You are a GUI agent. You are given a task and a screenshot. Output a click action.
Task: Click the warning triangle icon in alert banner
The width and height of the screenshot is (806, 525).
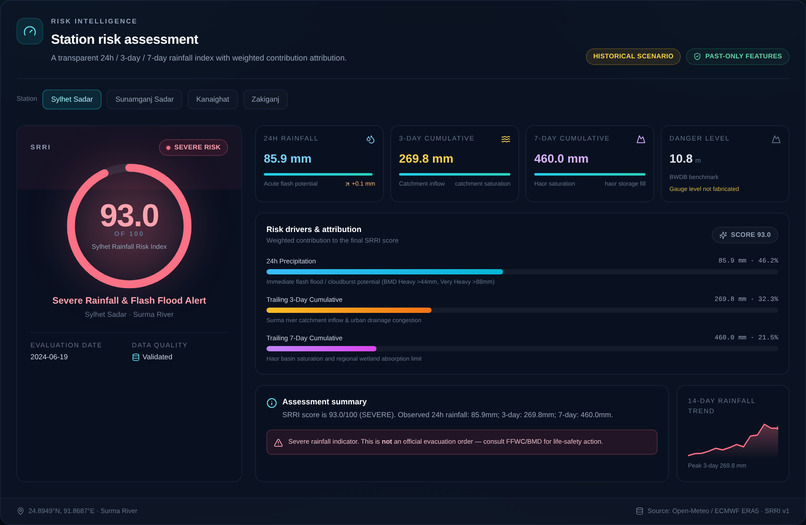pos(278,443)
